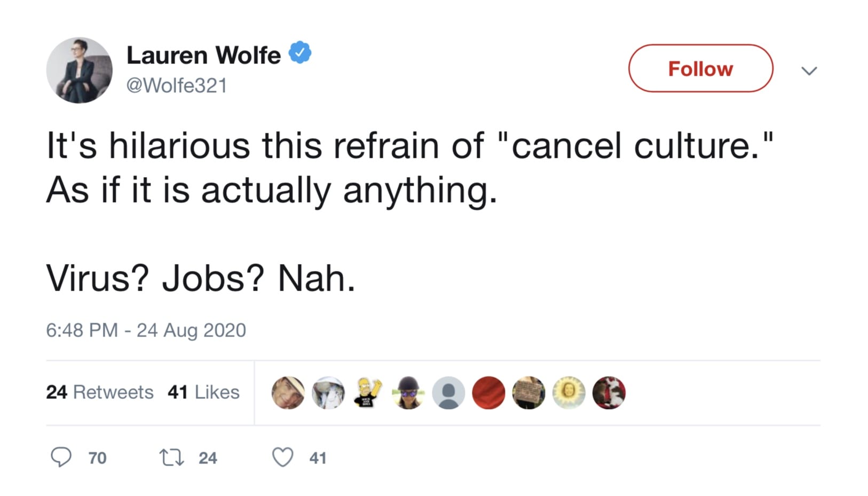The image size is (868, 496).
Task: Open Lauren Wolfe's profile name link
Action: [203, 55]
